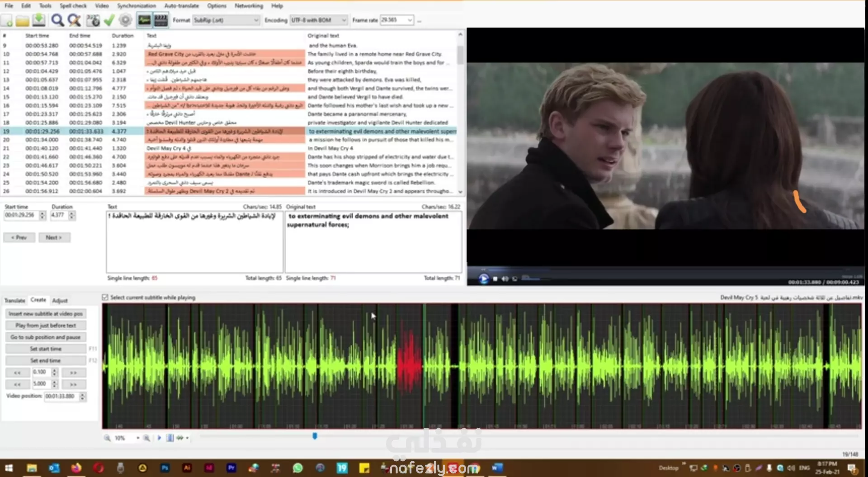This screenshot has width=868, height=477.
Task: Open the Synchronization menu
Action: (x=136, y=6)
